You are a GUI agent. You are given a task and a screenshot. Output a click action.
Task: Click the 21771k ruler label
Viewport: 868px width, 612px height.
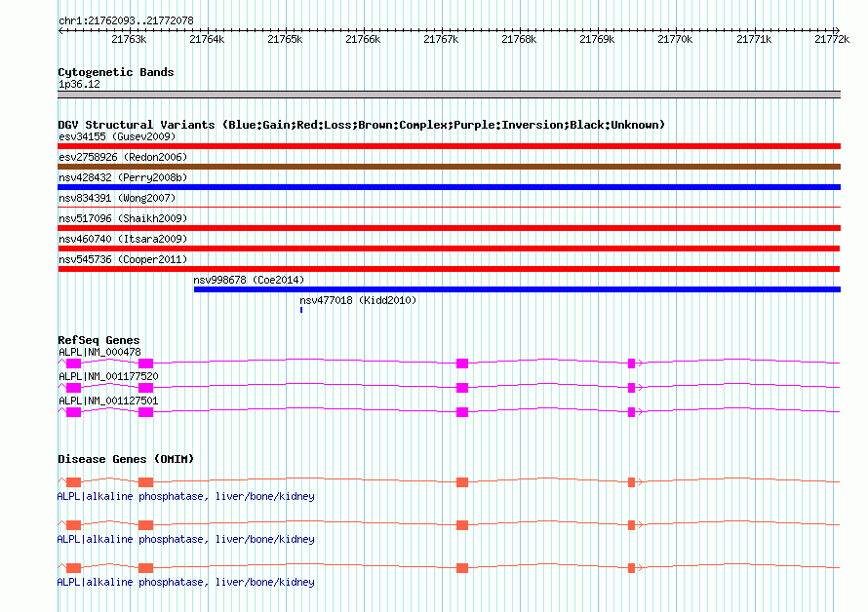pyautogui.click(x=754, y=39)
